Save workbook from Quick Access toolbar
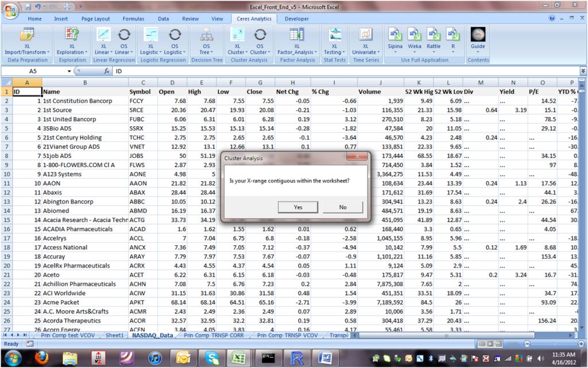Image resolution: width=588 pixels, height=368 pixels. pyautogui.click(x=29, y=6)
